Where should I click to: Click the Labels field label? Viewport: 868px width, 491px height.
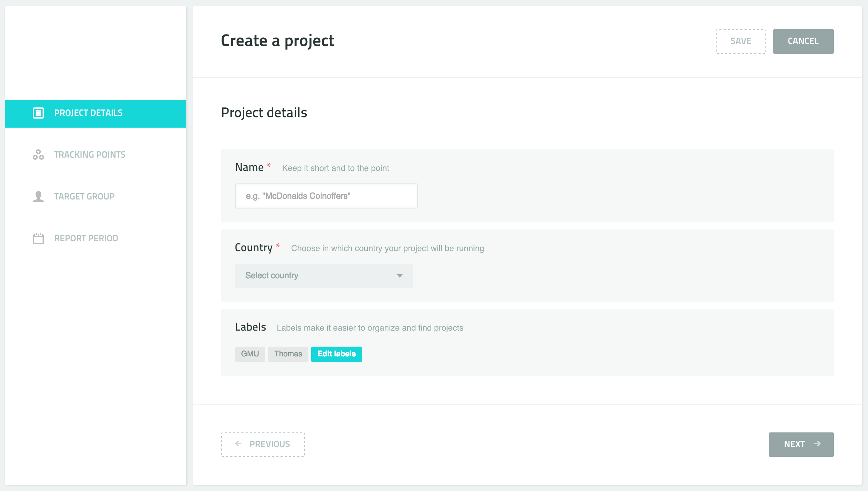(x=250, y=327)
